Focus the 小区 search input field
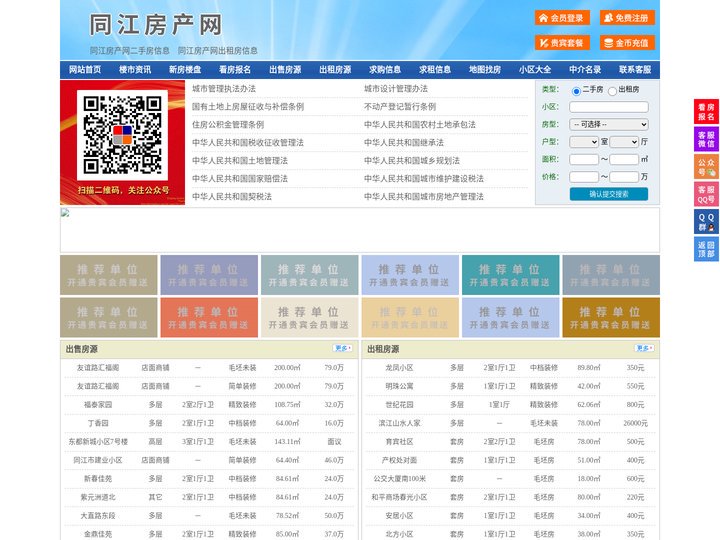Viewport: 720px width, 540px height. point(609,107)
